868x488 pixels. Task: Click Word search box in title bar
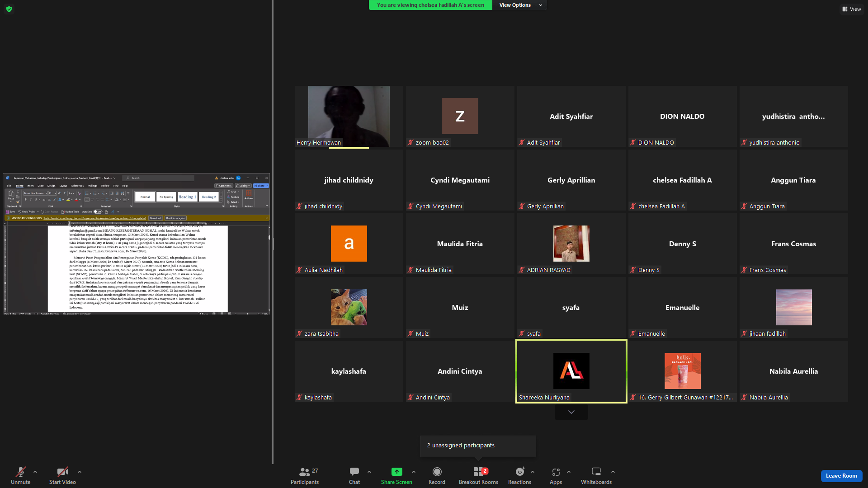pyautogui.click(x=158, y=178)
